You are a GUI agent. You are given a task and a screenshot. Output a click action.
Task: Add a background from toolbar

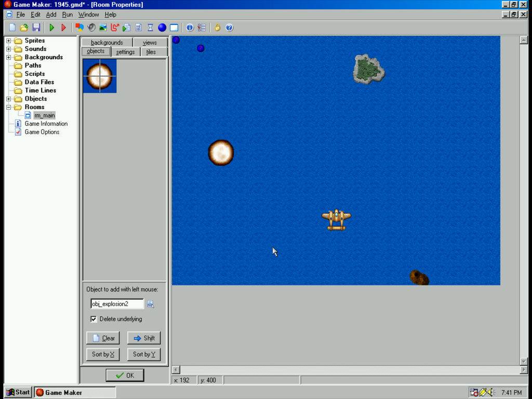click(x=103, y=28)
